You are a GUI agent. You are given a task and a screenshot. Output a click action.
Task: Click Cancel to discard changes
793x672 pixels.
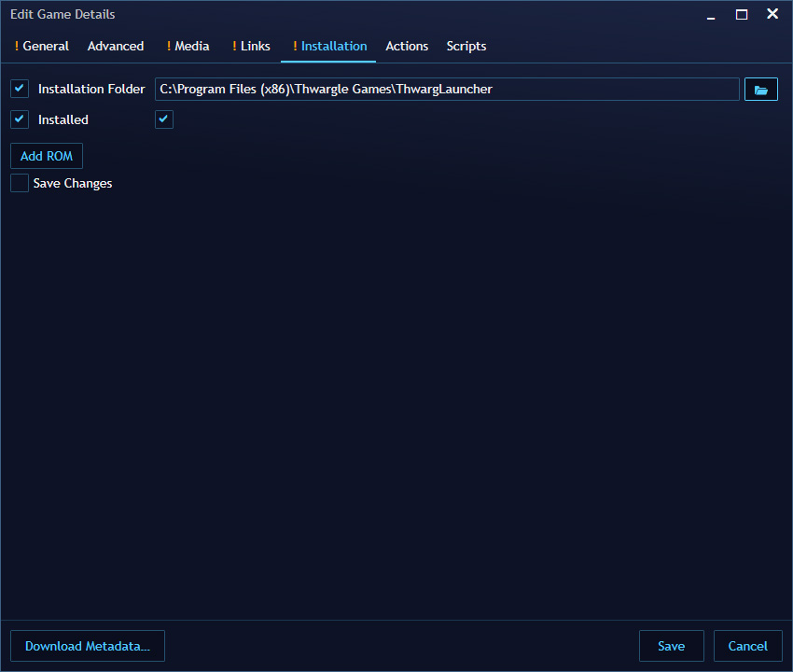[x=748, y=645]
